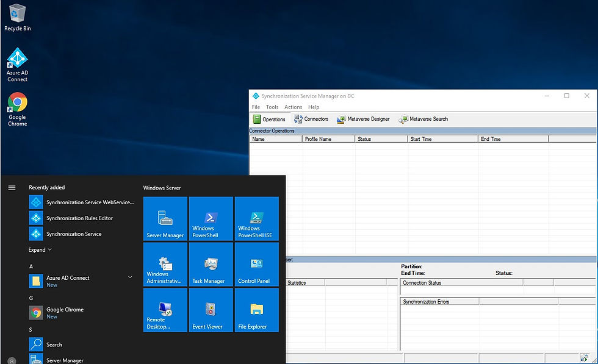Sort operations by Status column header

point(381,139)
